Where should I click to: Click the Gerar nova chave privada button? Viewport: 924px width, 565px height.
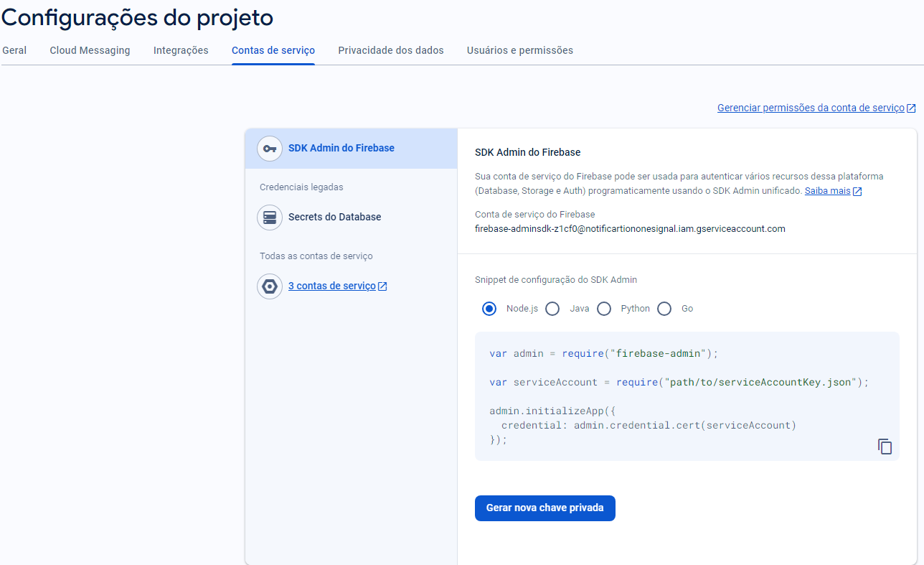pos(545,508)
